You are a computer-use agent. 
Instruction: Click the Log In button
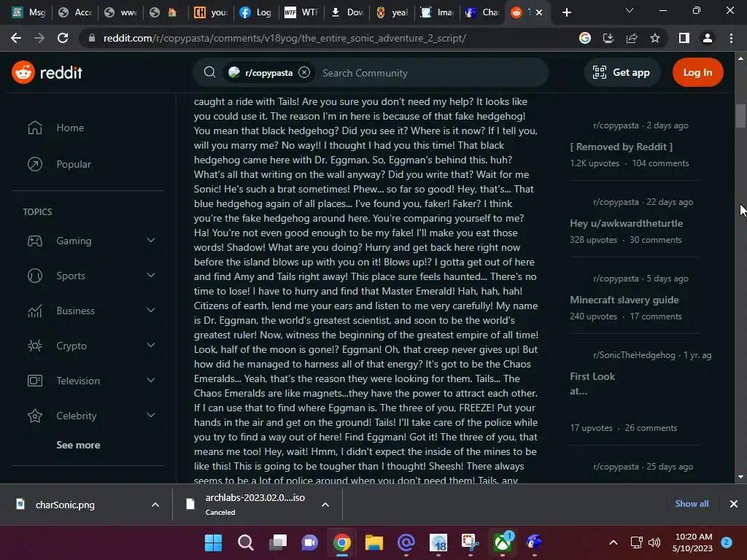tap(697, 72)
